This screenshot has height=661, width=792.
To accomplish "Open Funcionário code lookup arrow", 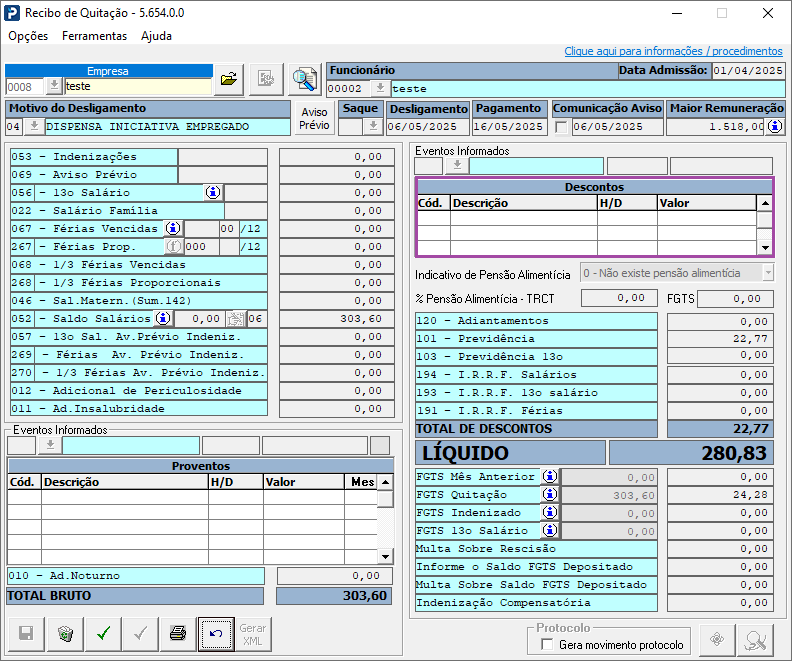I will (x=380, y=88).
